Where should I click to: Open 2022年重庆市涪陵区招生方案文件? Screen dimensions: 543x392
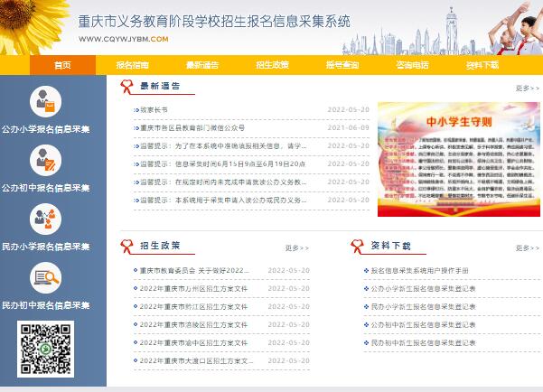pos(193,324)
